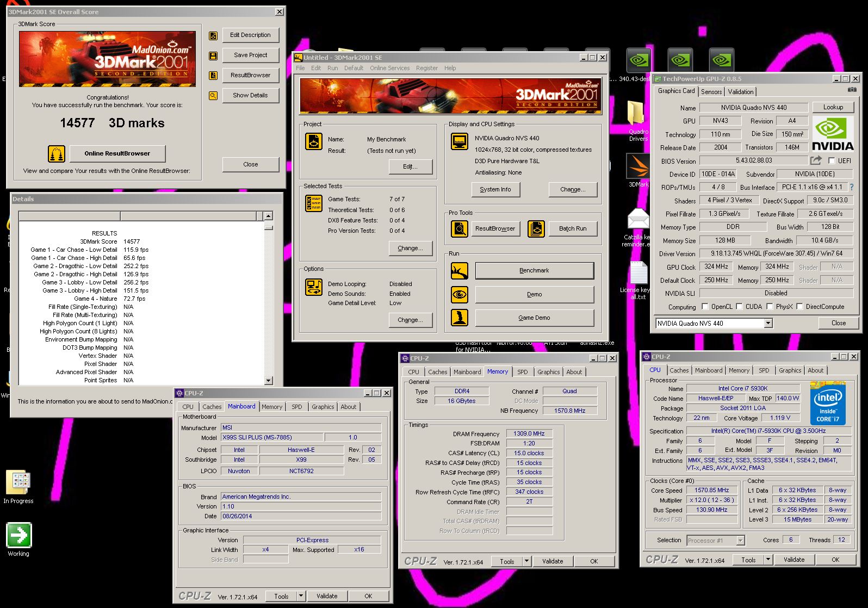The image size is (868, 608).
Task: Select the SPD tab in CPU-Z Memory window
Action: click(523, 372)
